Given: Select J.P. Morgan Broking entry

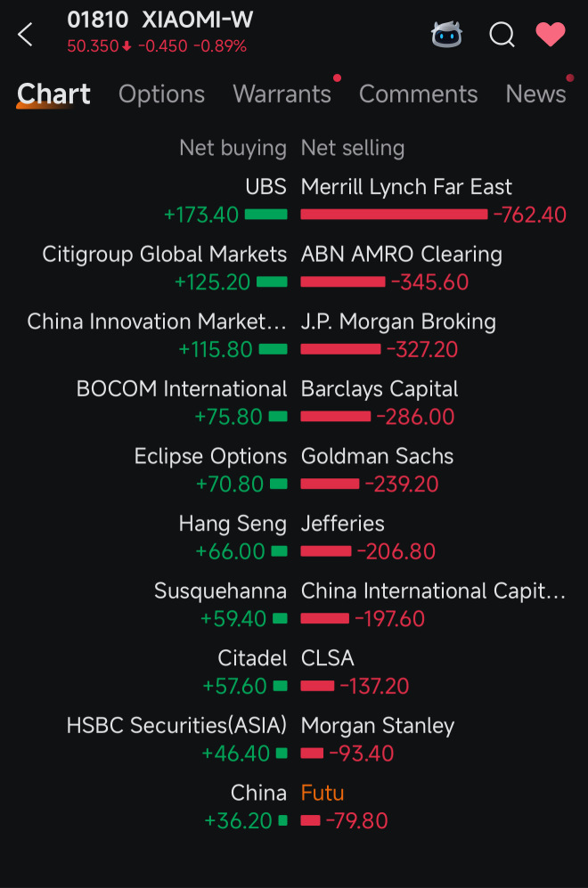Looking at the screenshot, I should (x=398, y=322).
